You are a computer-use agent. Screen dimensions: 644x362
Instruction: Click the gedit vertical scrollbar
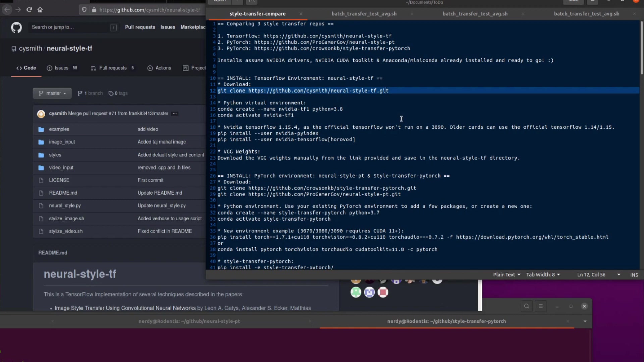click(x=641, y=48)
